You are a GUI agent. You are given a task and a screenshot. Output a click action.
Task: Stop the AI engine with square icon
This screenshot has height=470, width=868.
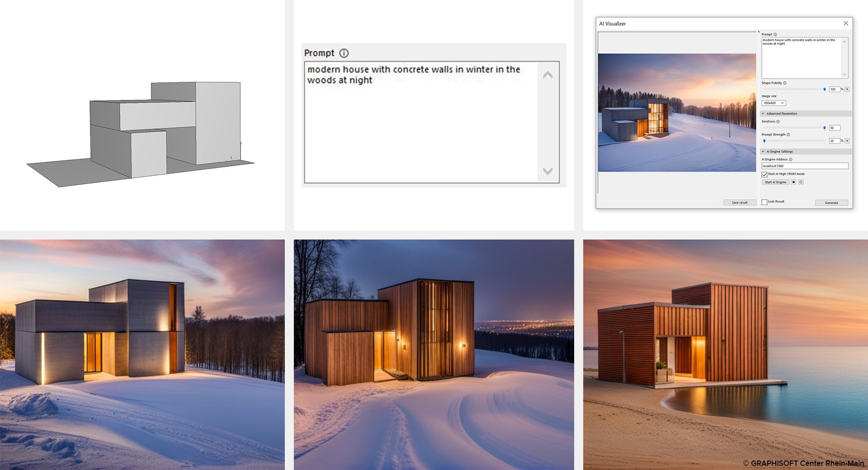(x=793, y=183)
